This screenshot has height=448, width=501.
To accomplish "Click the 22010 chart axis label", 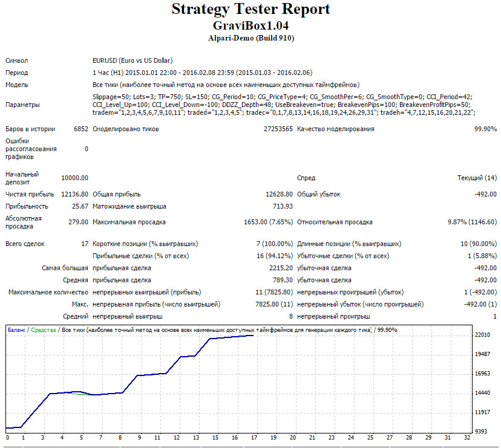I will click(x=482, y=335).
